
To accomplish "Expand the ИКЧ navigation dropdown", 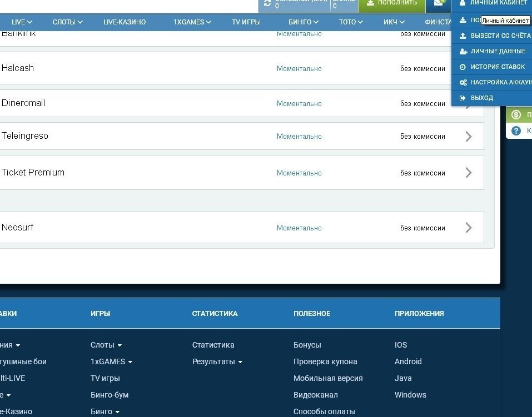I will 394,22.
